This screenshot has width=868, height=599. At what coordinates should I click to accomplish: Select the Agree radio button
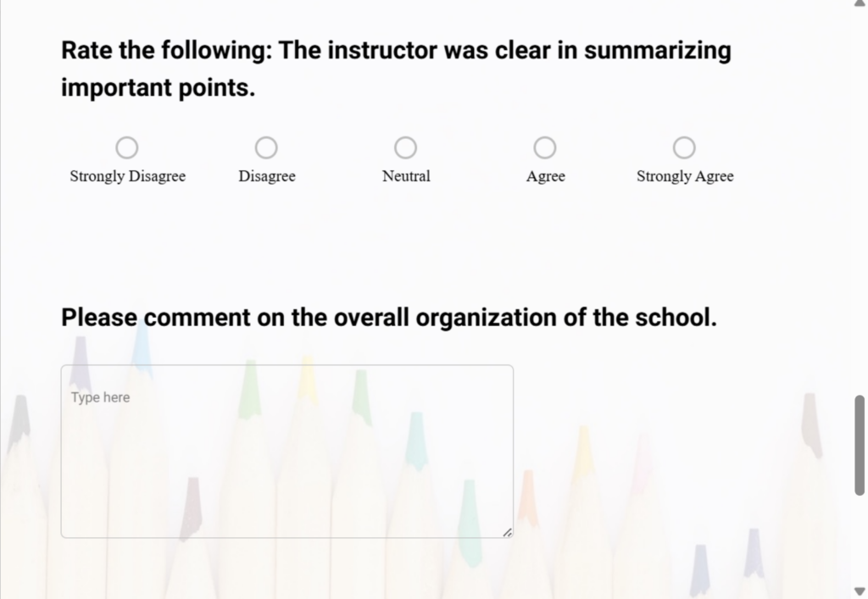click(x=545, y=147)
